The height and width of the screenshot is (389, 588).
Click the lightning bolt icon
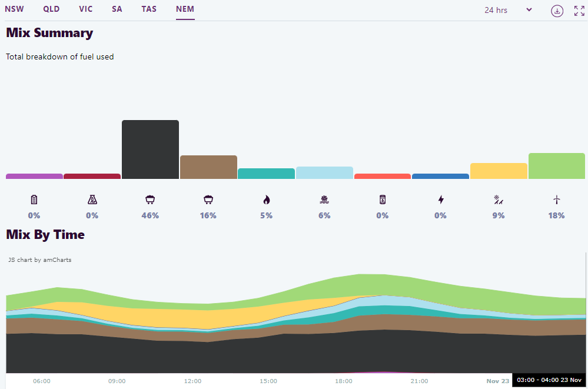click(x=440, y=200)
